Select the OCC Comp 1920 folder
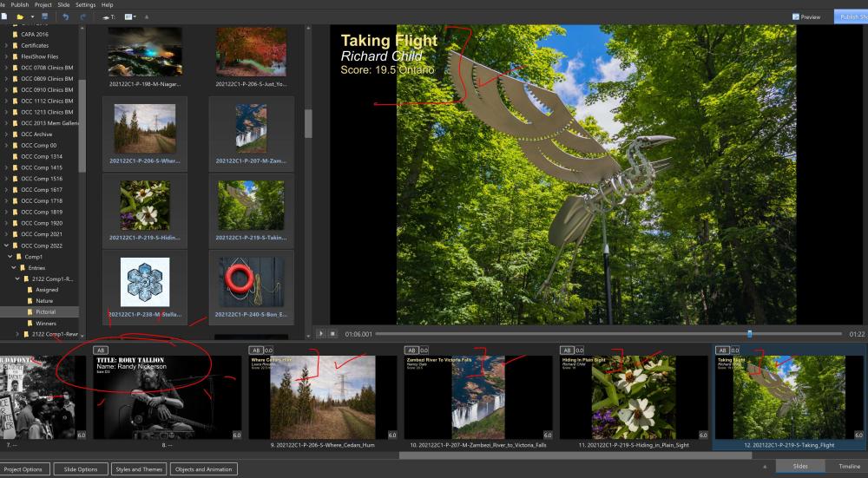 pyautogui.click(x=42, y=223)
